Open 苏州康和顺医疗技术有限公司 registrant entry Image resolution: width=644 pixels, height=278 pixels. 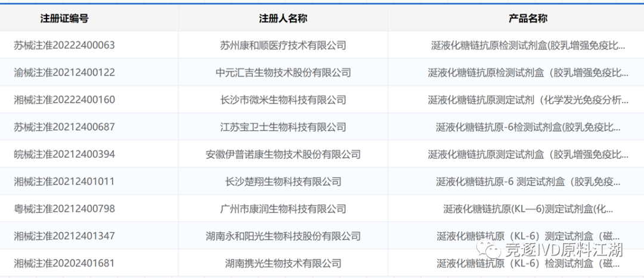pos(283,45)
